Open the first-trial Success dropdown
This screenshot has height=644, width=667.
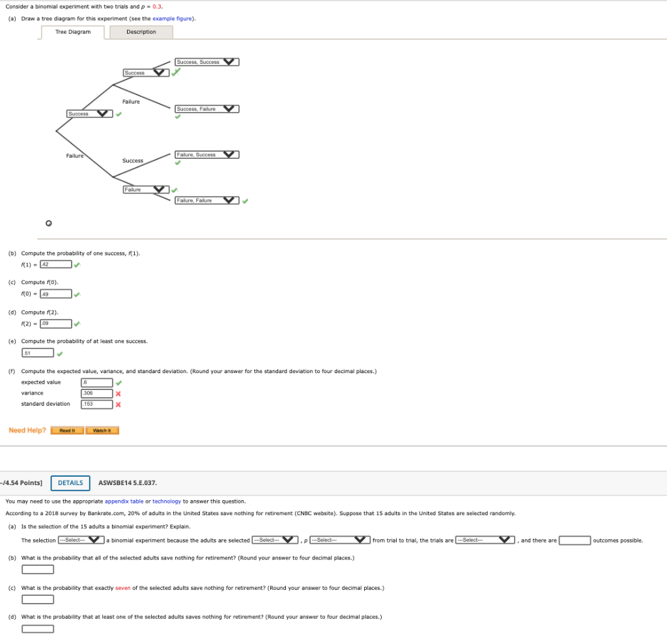pos(90,113)
